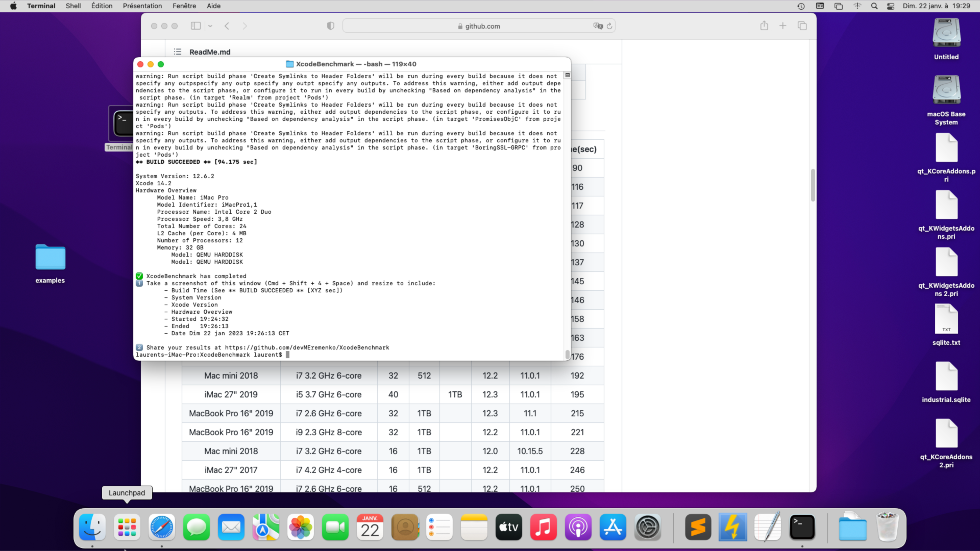Click Safari privacy shield icon
Image resolution: width=980 pixels, height=551 pixels.
331,26
